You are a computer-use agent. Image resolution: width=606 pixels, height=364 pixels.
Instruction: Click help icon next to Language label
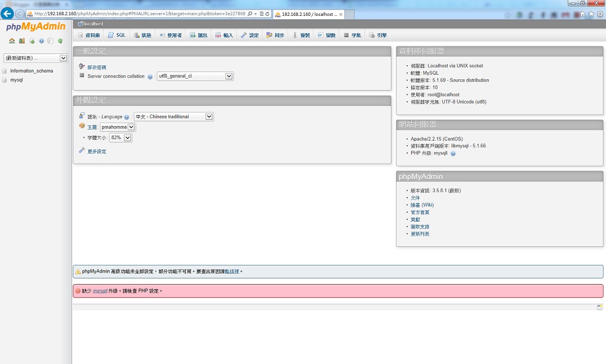126,117
